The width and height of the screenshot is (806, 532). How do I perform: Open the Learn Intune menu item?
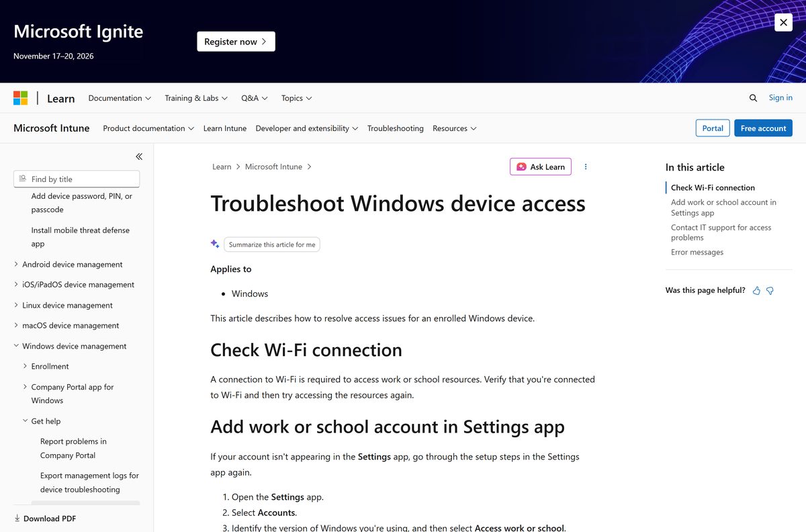tap(225, 128)
